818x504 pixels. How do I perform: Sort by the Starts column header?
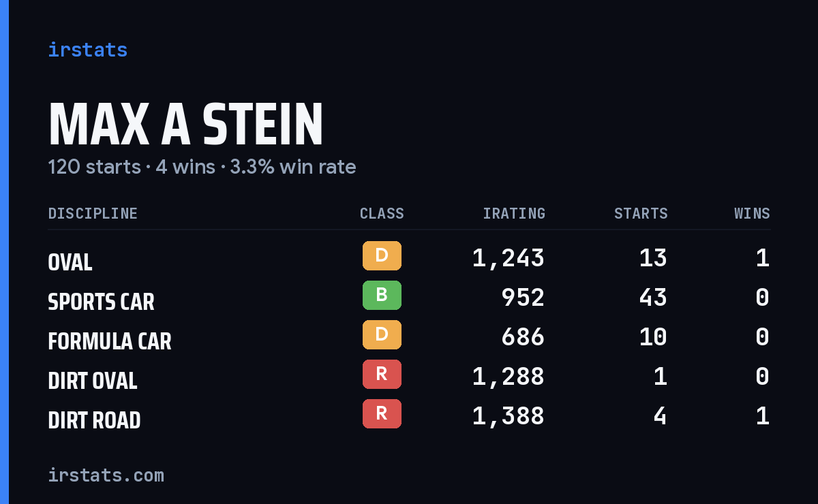coord(641,214)
